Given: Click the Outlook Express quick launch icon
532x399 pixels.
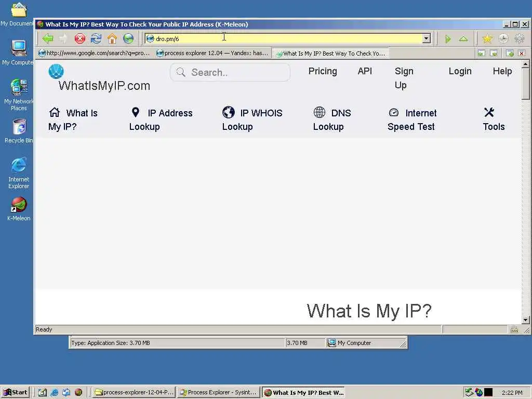Looking at the screenshot, I should point(66,392).
